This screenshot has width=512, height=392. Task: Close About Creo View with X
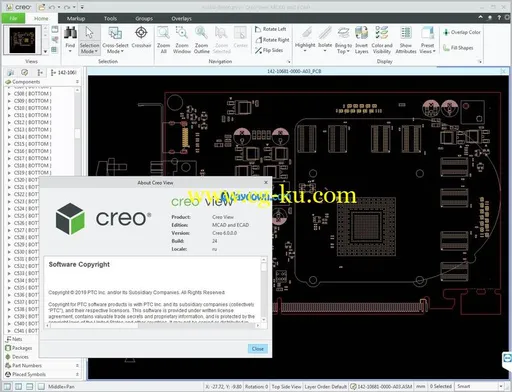[266, 183]
